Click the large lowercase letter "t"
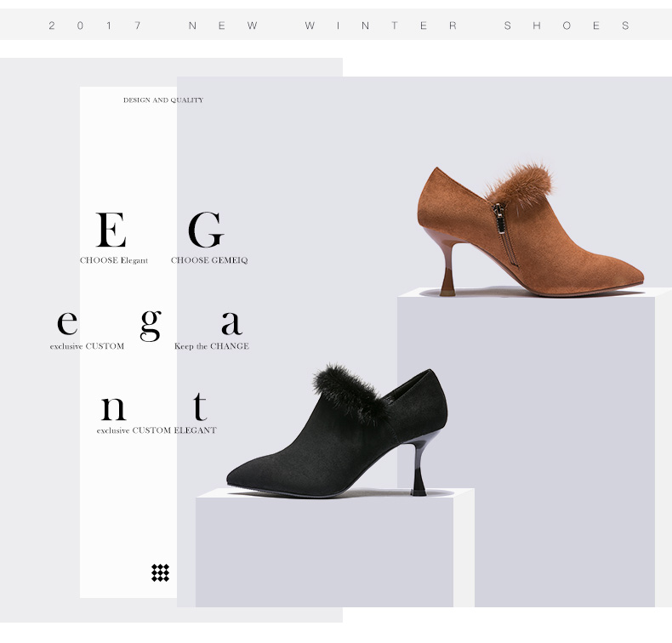Viewport: 672px width, 643px height. pyautogui.click(x=199, y=407)
